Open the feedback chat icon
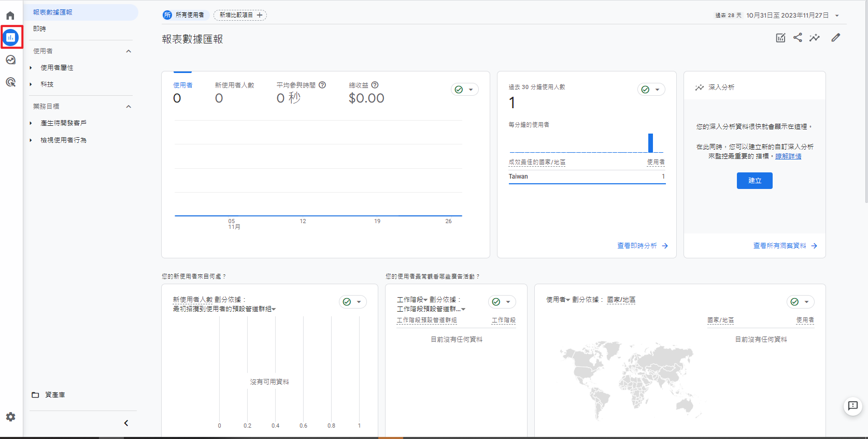This screenshot has width=868, height=439. pos(853,406)
